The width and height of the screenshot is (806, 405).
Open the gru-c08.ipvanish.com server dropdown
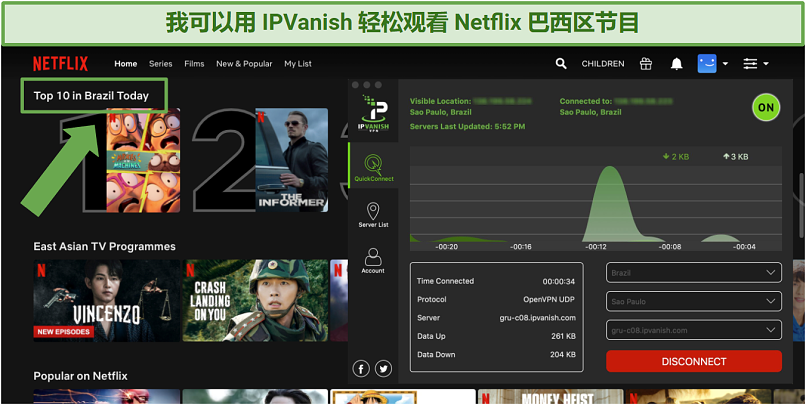[694, 330]
